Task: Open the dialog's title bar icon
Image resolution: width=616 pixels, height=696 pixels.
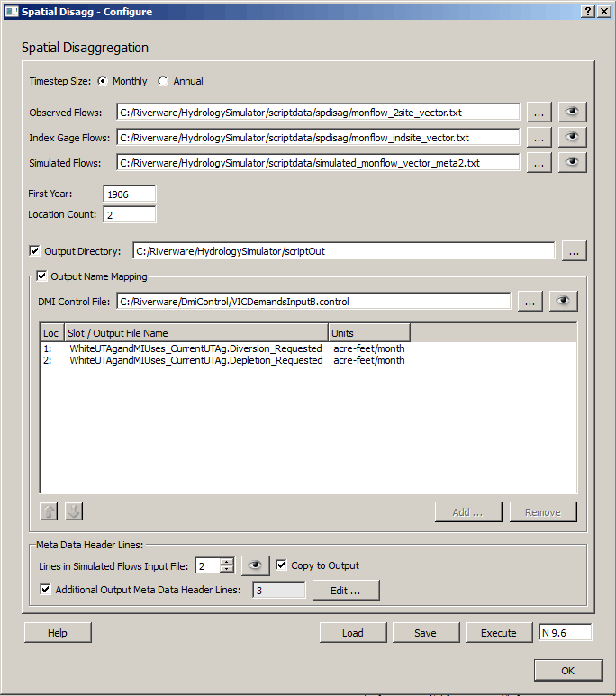Action: click(x=12, y=12)
